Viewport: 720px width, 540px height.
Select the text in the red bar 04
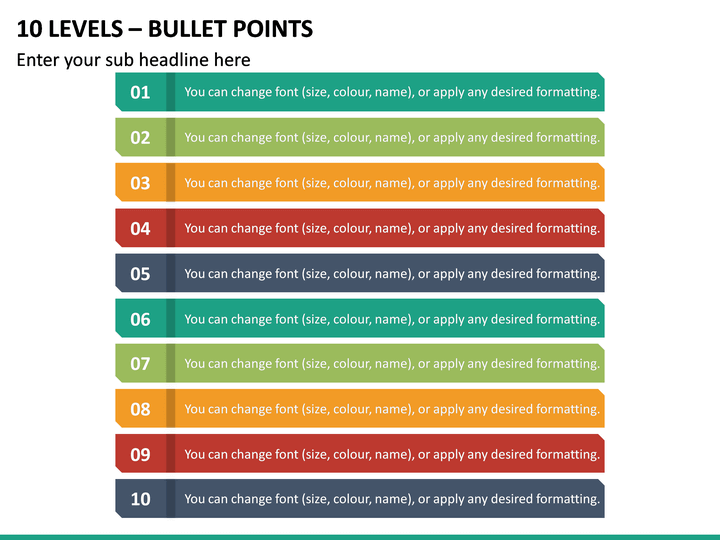point(392,229)
